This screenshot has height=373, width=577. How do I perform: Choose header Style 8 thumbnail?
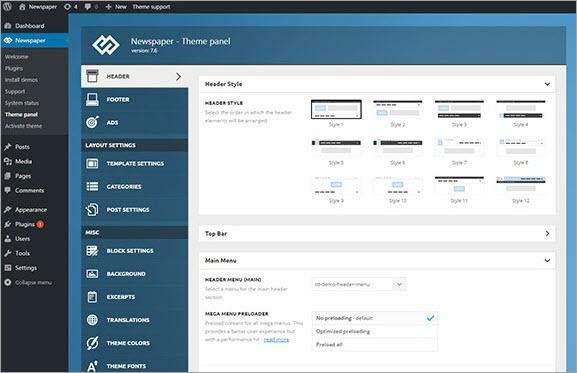click(521, 147)
